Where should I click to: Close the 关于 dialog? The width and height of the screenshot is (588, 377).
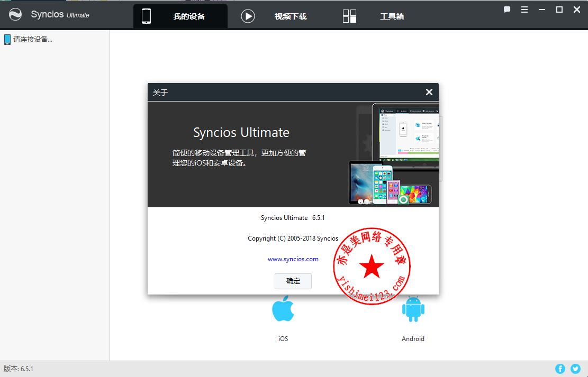point(429,92)
